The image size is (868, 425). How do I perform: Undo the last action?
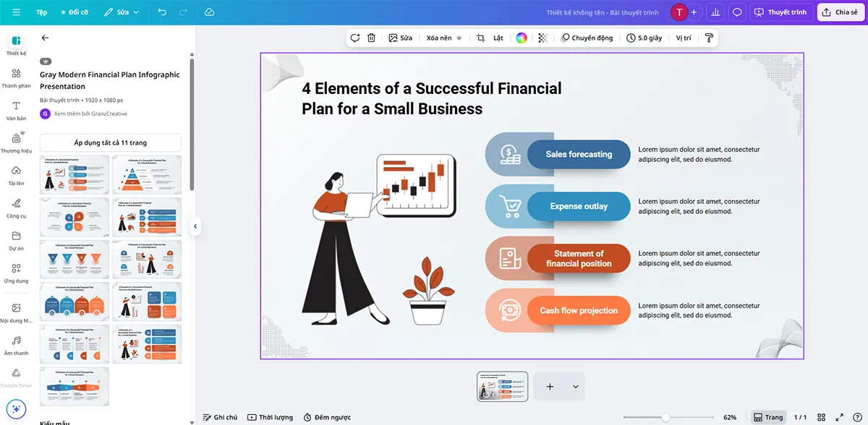pyautogui.click(x=162, y=12)
